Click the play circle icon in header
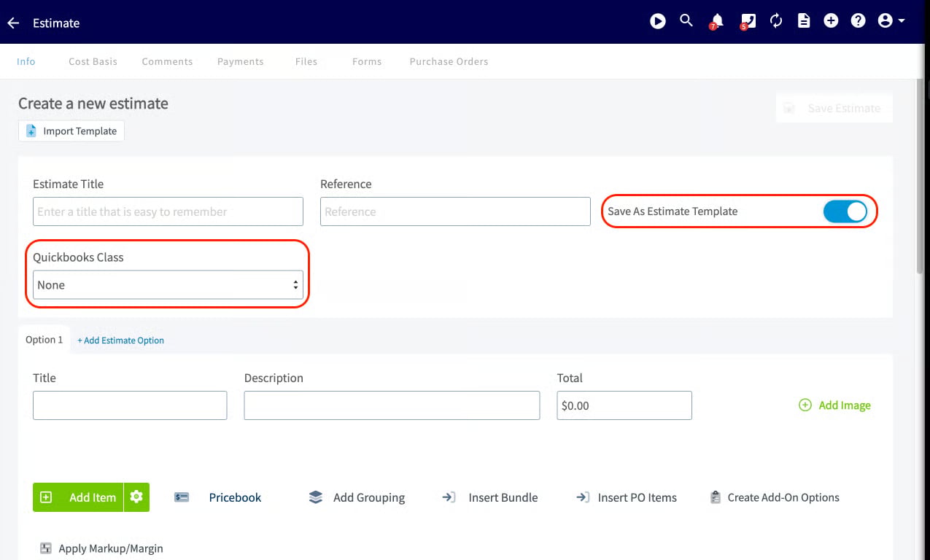930x560 pixels. pos(658,21)
